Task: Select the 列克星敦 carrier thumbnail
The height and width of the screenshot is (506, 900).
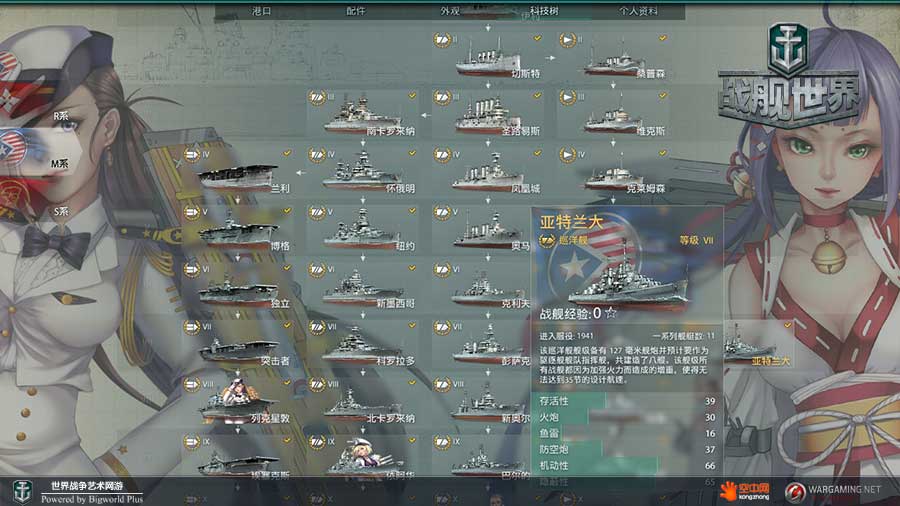Action: (239, 402)
